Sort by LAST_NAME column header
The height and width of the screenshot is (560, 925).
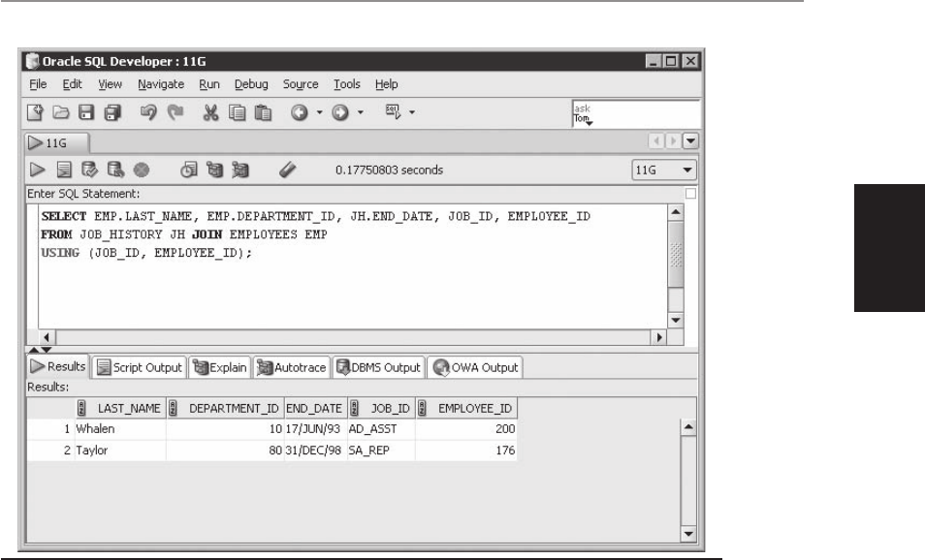click(120, 408)
